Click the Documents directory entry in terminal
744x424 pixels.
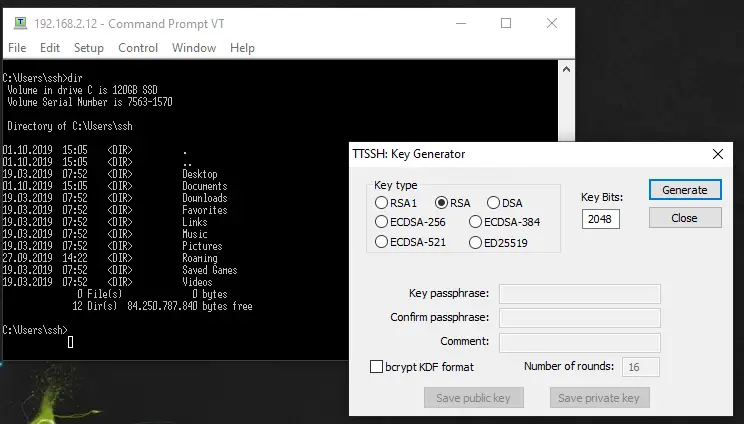point(205,186)
